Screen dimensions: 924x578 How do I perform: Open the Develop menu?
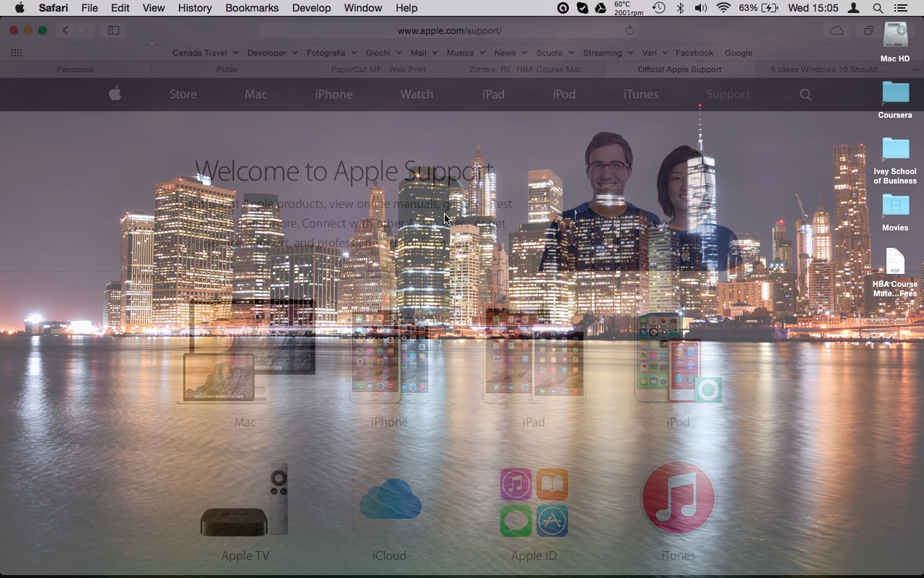311,8
